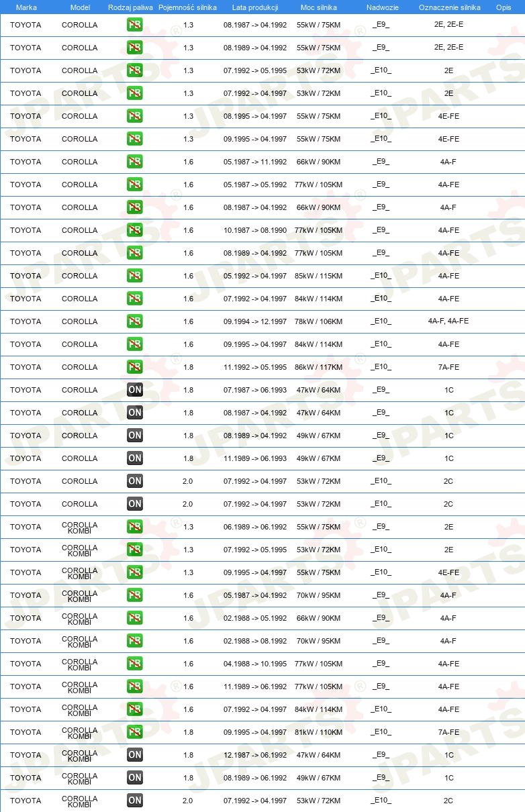Select petrol icon in the 05.1987 -> 11.1992 row

[135, 162]
